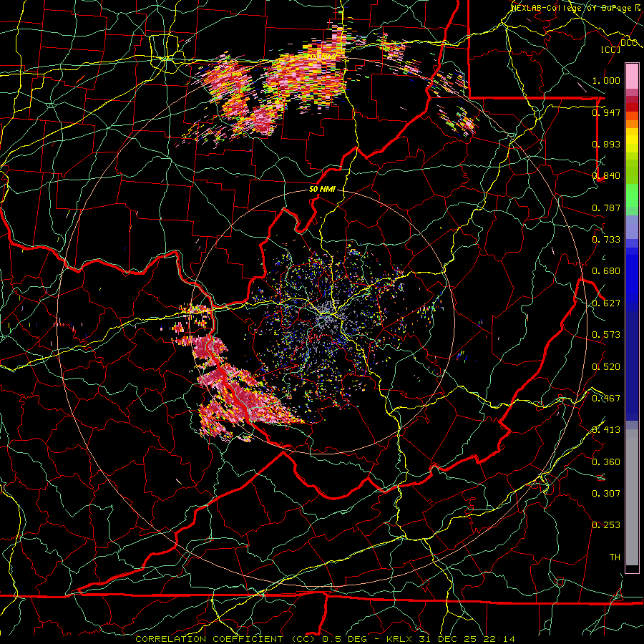Click the 0.5 DEG elevation text

[x=345, y=639]
